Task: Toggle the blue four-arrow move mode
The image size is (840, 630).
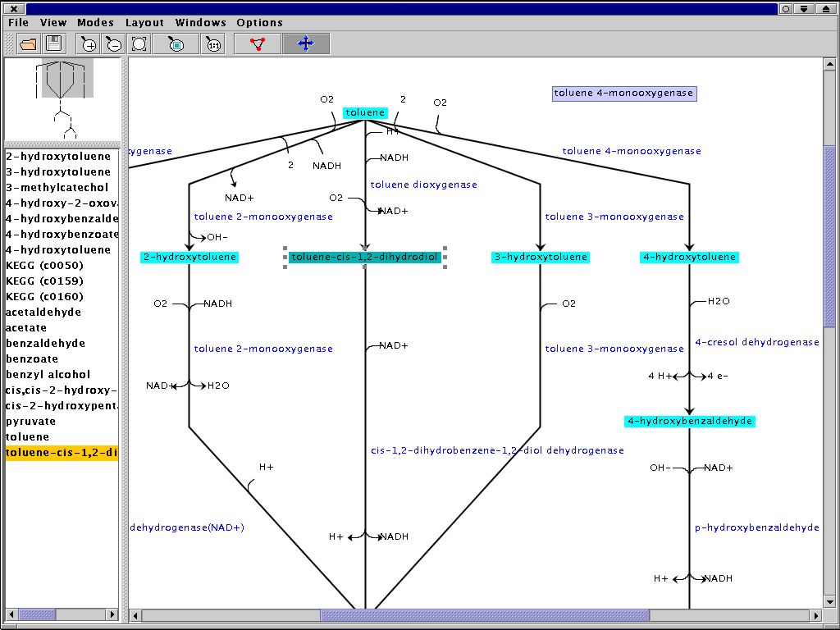Action: (x=306, y=44)
